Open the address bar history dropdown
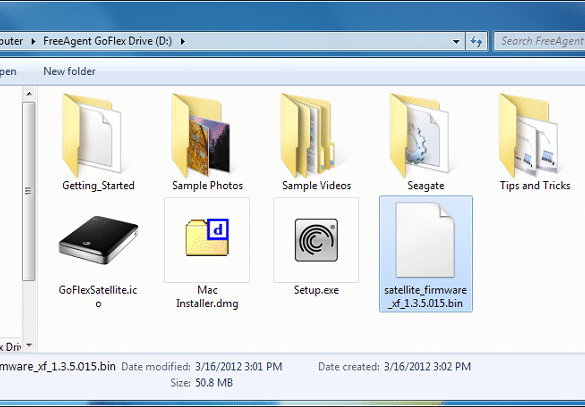The height and width of the screenshot is (407, 585). click(456, 41)
